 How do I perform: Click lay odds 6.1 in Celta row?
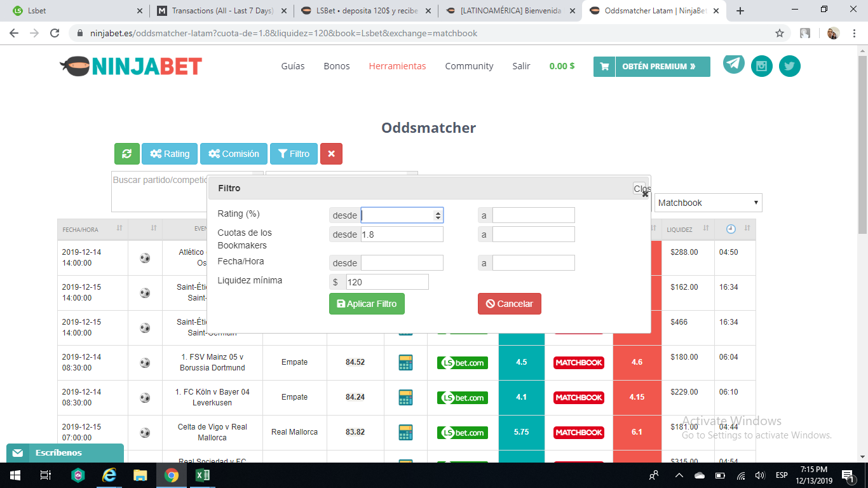[637, 432]
